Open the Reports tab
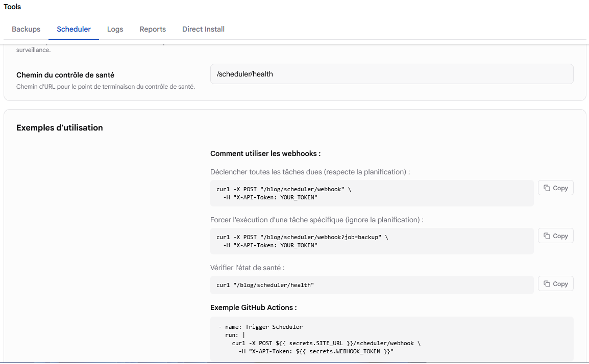The width and height of the screenshot is (589, 364). pos(153,29)
